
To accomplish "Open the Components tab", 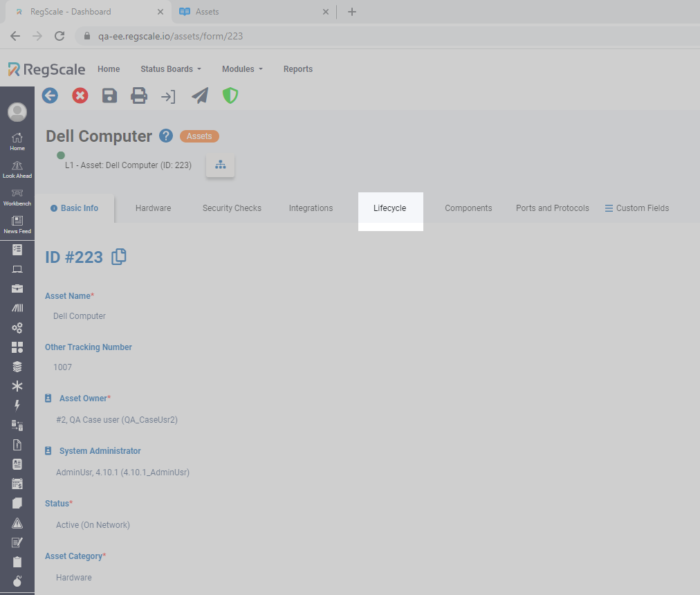I will tap(468, 208).
